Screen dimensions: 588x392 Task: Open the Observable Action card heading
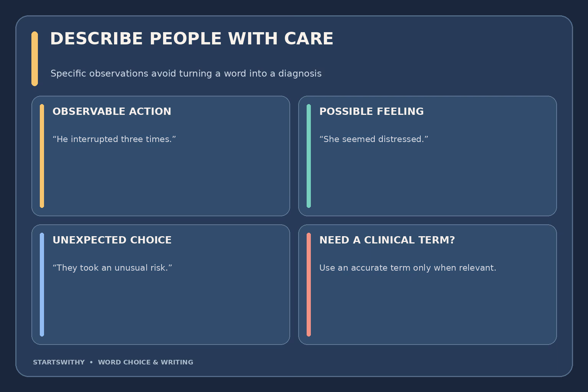click(112, 111)
